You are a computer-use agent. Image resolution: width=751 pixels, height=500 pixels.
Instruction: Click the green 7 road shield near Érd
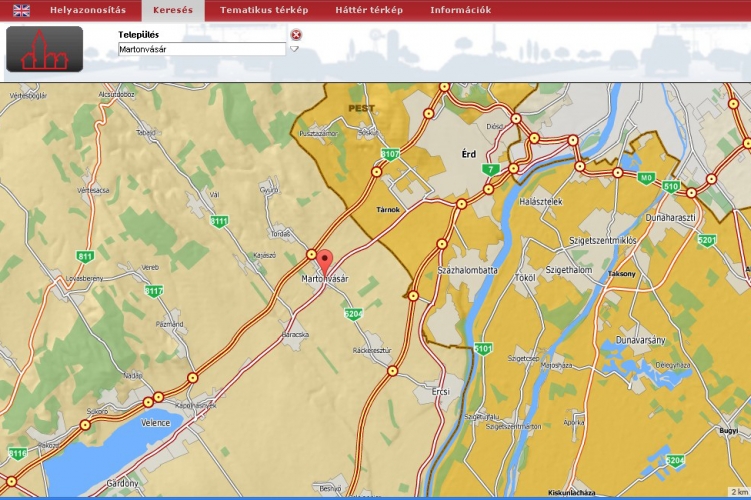coord(490,170)
